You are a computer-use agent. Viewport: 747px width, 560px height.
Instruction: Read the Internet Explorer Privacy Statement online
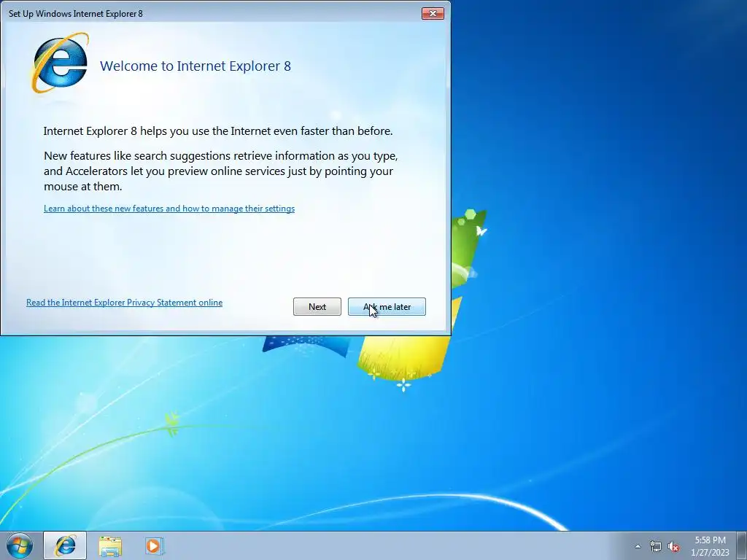point(124,303)
